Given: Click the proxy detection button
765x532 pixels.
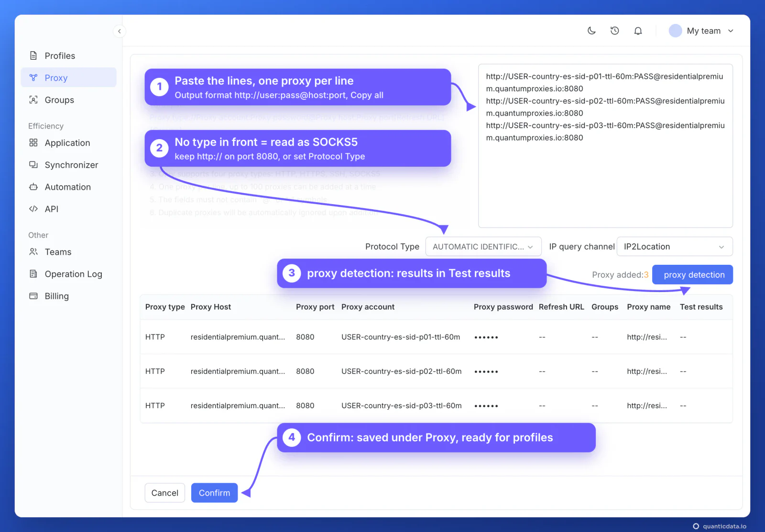Looking at the screenshot, I should coord(692,274).
